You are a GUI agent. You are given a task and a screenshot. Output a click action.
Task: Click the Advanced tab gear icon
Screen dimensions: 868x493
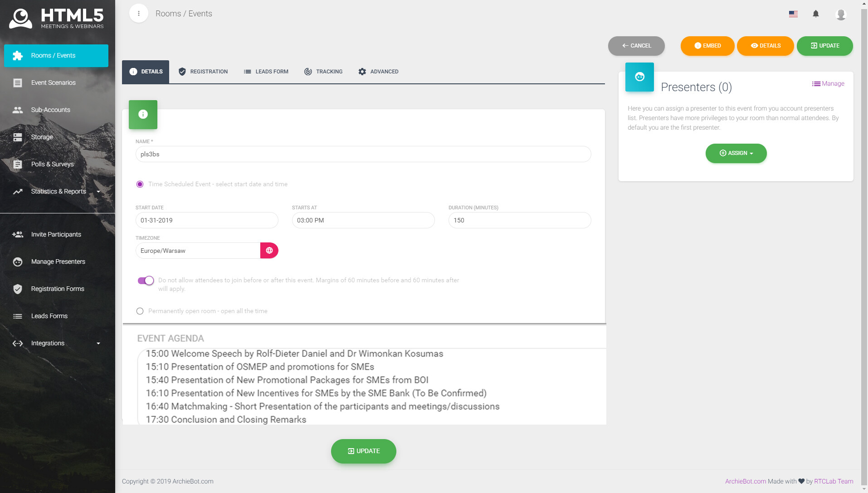(x=362, y=72)
